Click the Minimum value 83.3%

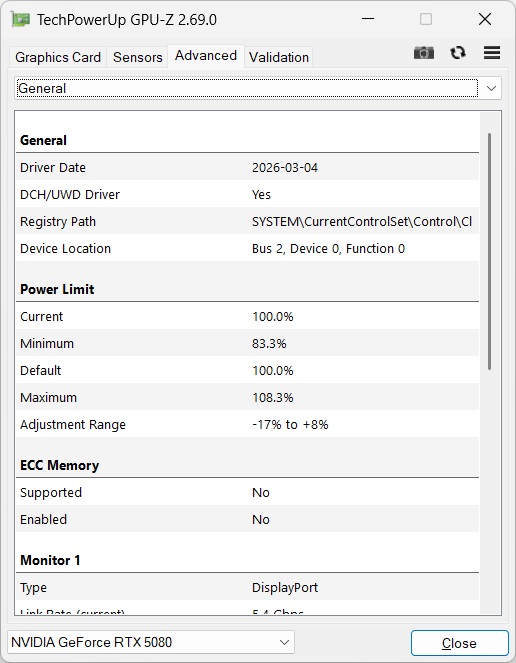[x=269, y=344]
